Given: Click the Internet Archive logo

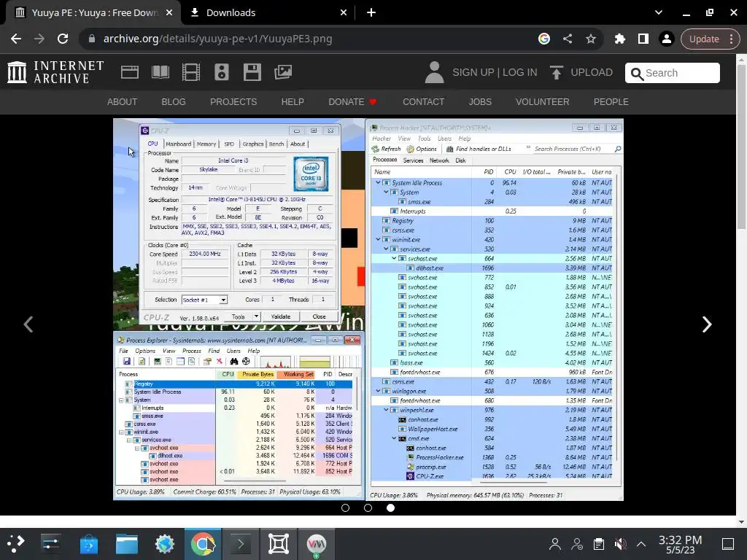Looking at the screenshot, I should [55, 72].
